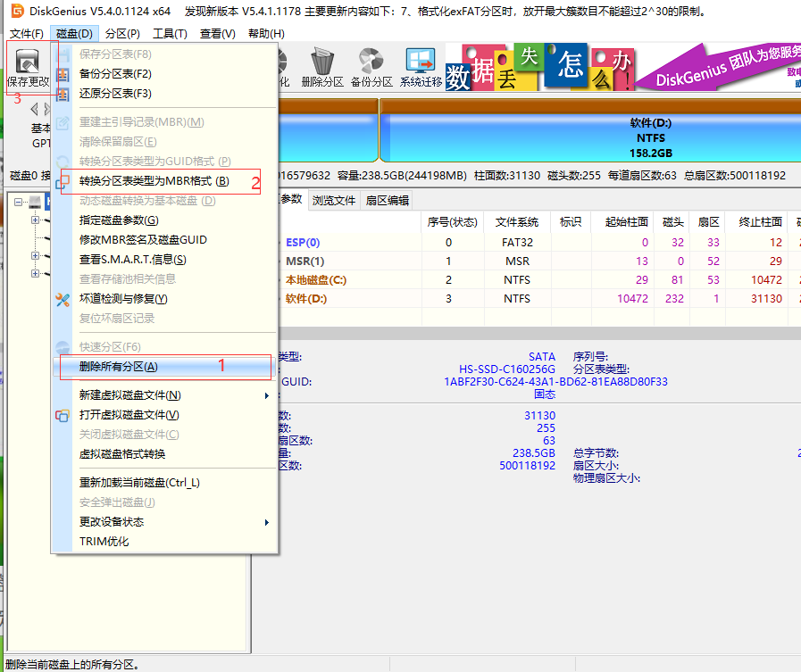Image resolution: width=801 pixels, height=672 pixels.
Task: Switch to the 浏览文件 tab
Action: pyautogui.click(x=334, y=201)
